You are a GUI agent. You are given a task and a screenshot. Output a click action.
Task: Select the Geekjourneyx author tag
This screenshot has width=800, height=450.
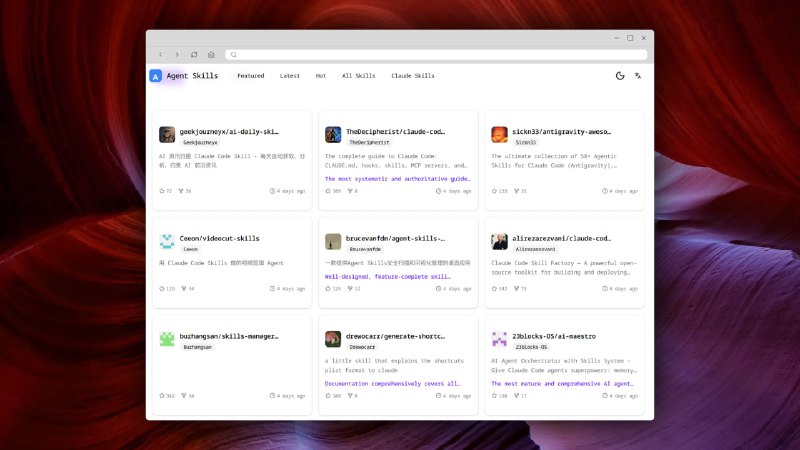(x=200, y=142)
